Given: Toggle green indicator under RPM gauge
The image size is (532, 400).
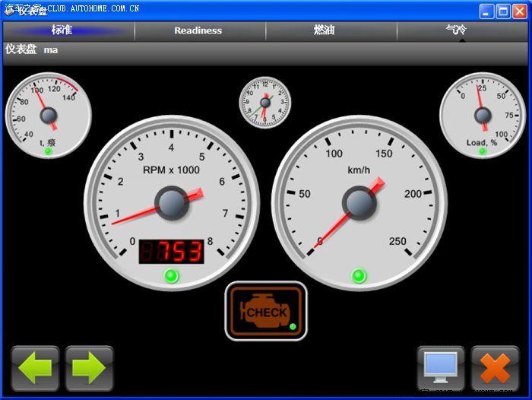Looking at the screenshot, I should (x=172, y=275).
